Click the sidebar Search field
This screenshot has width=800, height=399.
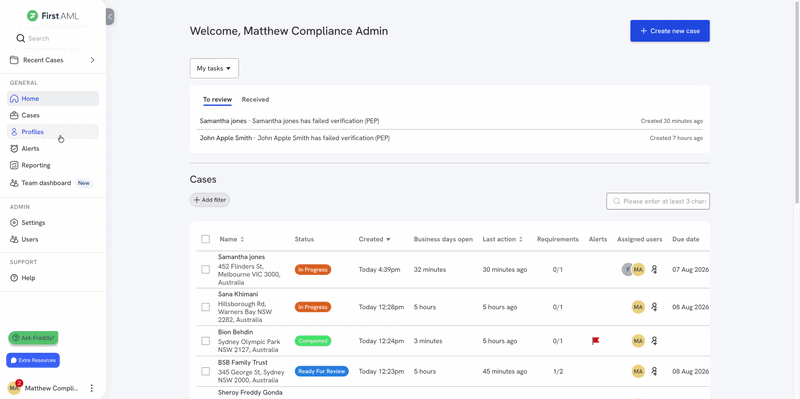(53, 38)
